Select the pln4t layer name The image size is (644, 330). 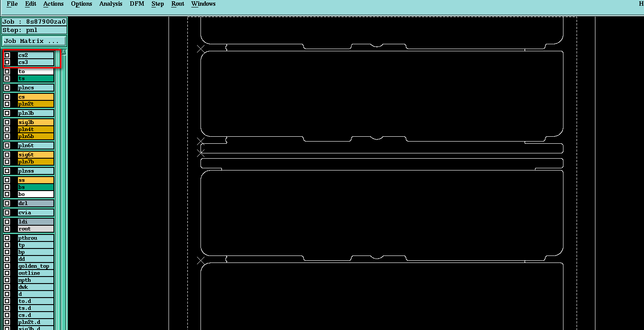point(36,129)
